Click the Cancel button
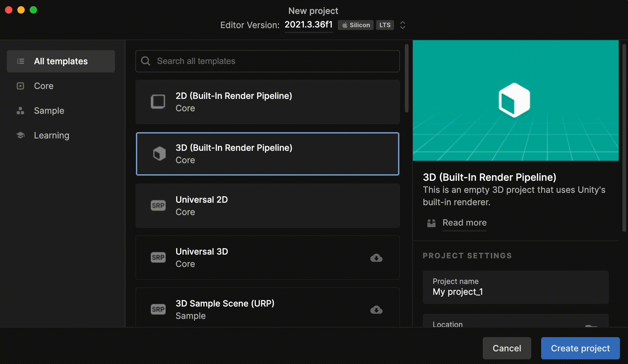This screenshot has width=628, height=364. [x=507, y=348]
